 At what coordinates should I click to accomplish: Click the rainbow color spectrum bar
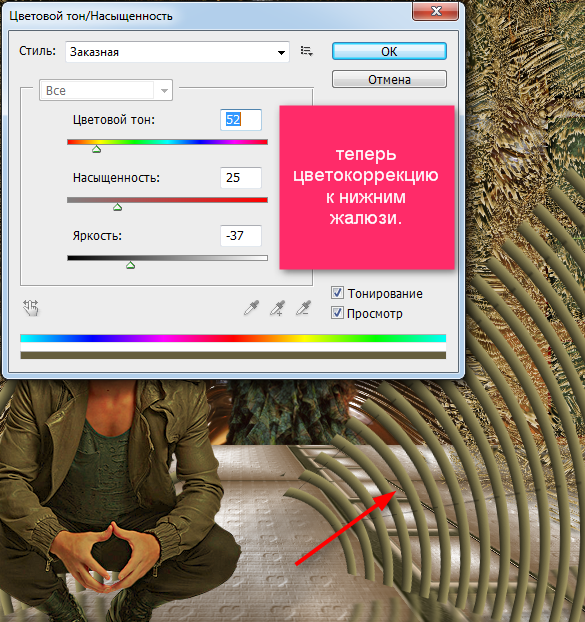click(x=233, y=338)
